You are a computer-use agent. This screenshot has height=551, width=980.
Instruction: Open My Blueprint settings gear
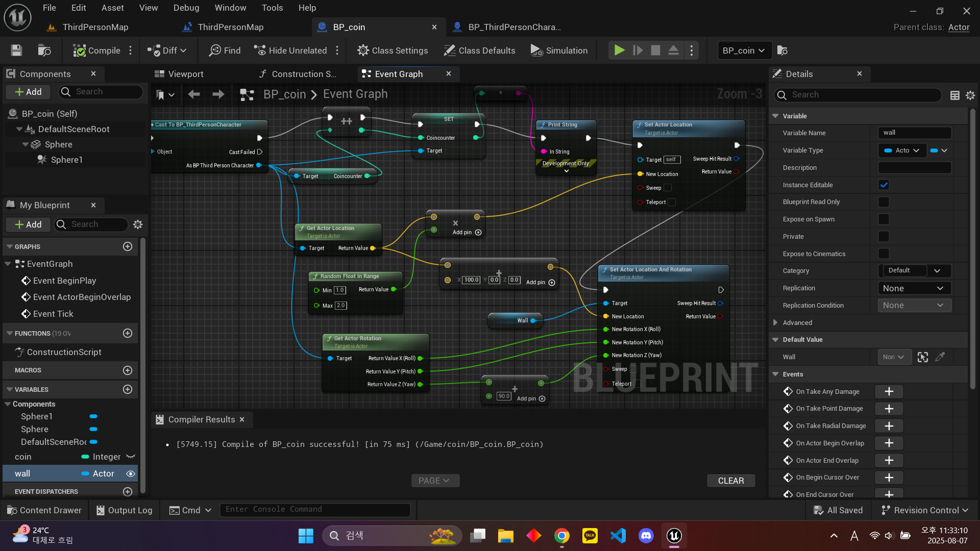pos(137,224)
